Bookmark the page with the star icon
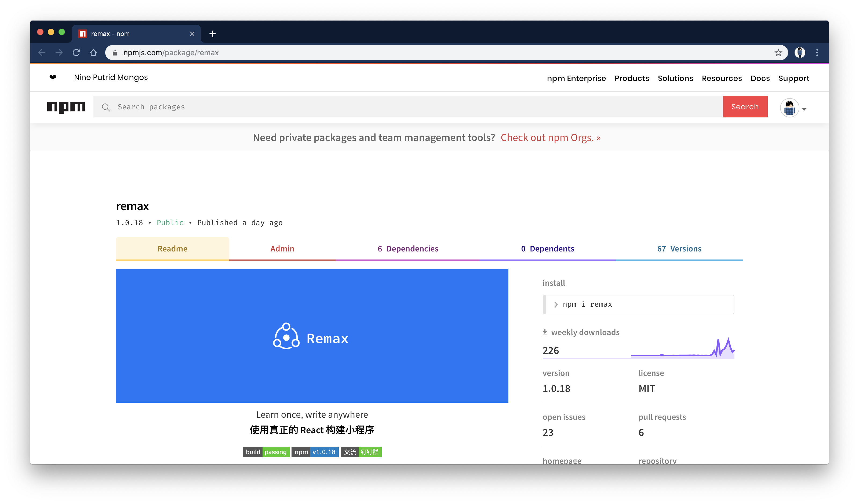This screenshot has width=859, height=504. [x=778, y=53]
